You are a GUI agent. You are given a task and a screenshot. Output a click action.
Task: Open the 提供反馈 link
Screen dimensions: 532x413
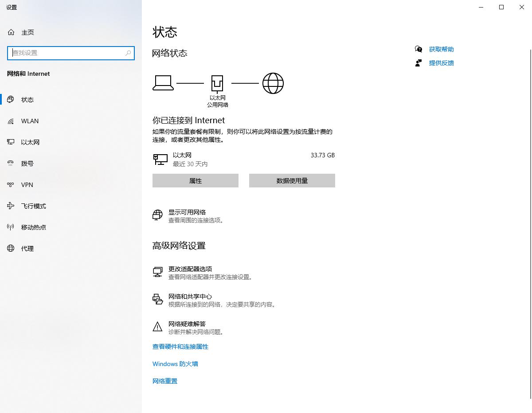tap(441, 63)
